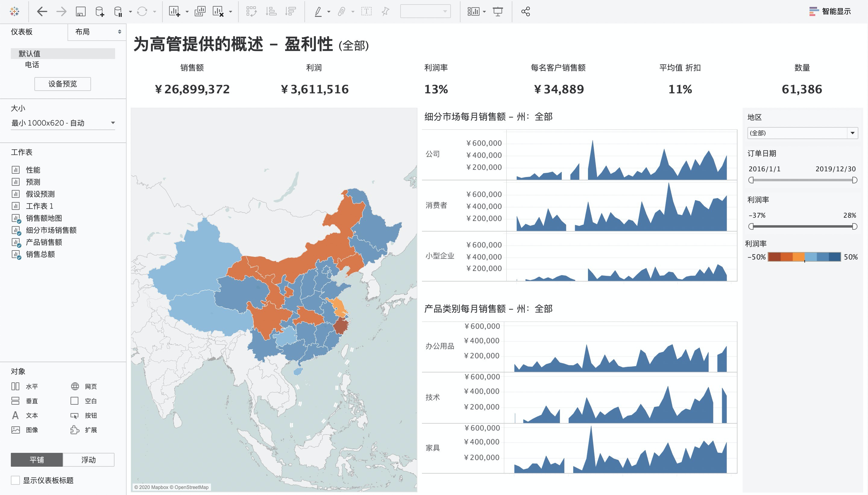
Task: Click the add new data source icon
Action: pos(99,11)
